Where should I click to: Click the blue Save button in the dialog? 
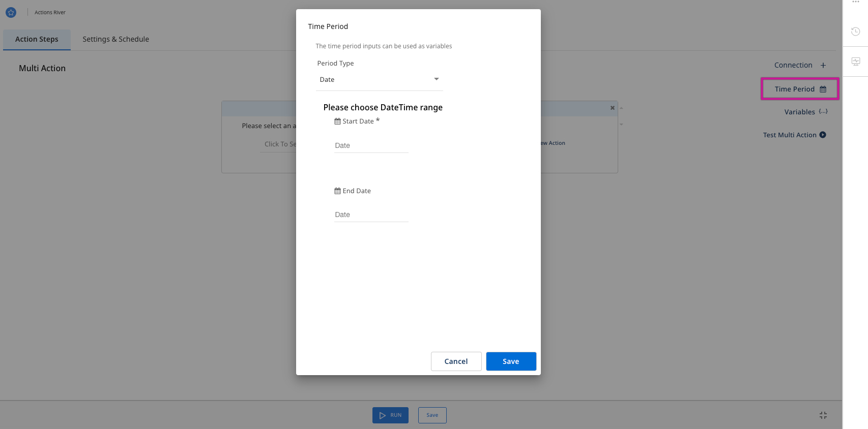click(x=511, y=361)
